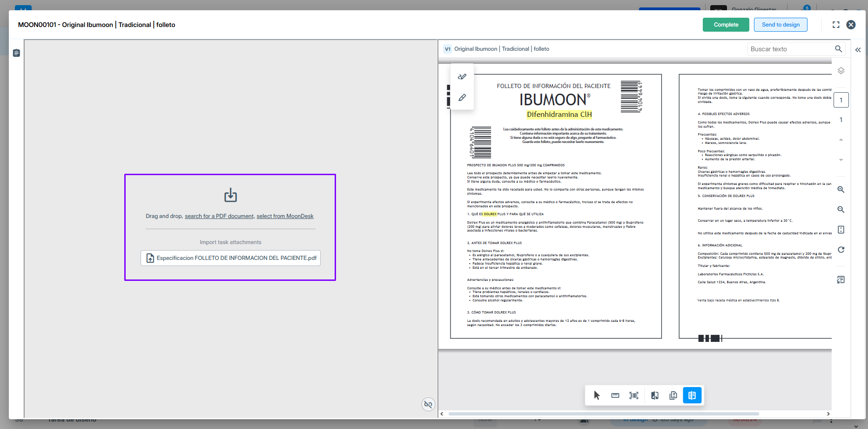Toggle the text compare mode button

tap(692, 395)
